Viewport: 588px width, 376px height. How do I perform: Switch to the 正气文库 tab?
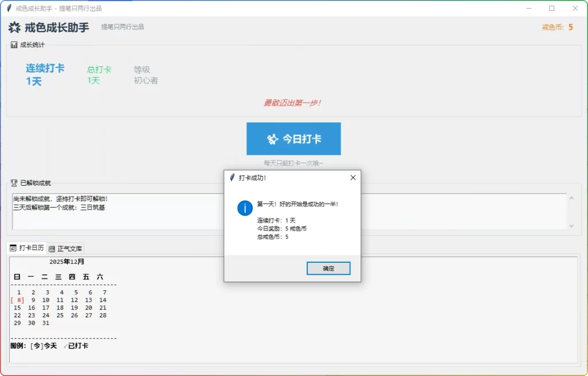(x=65, y=248)
